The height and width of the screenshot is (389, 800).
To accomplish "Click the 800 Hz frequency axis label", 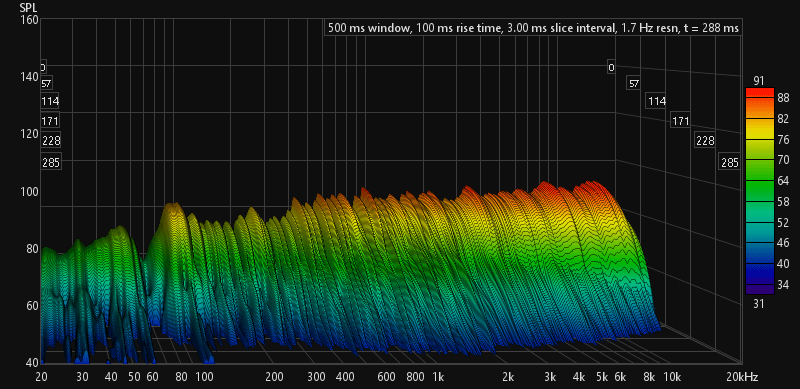I will [416, 378].
